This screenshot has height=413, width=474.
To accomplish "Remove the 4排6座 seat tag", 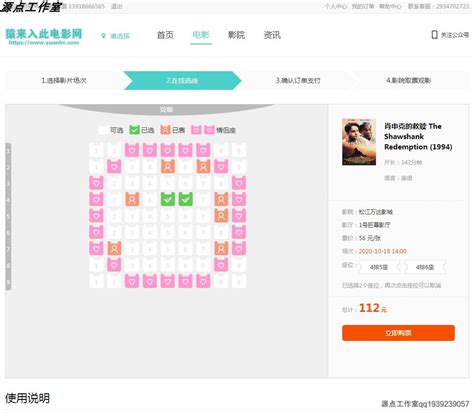I will pos(425,267).
